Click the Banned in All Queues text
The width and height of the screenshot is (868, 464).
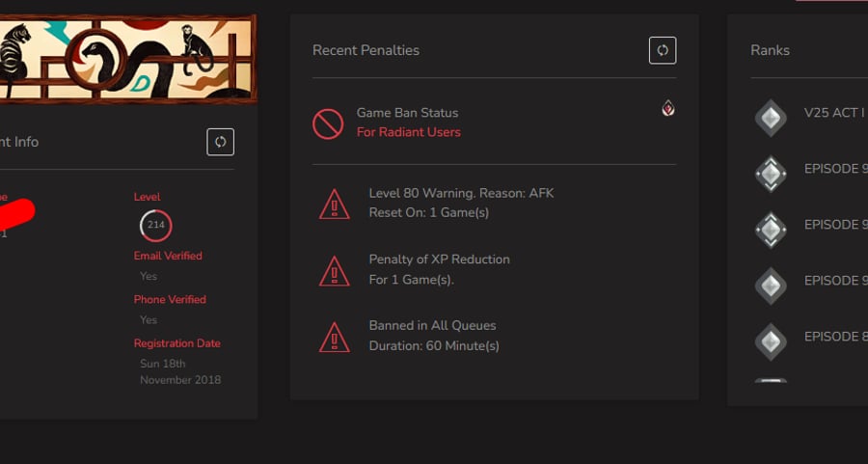click(432, 326)
